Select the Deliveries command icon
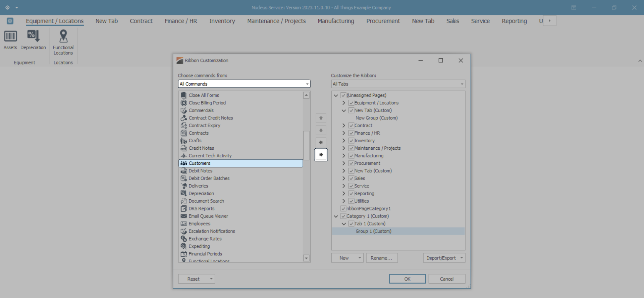The image size is (644, 298). pyautogui.click(x=184, y=186)
